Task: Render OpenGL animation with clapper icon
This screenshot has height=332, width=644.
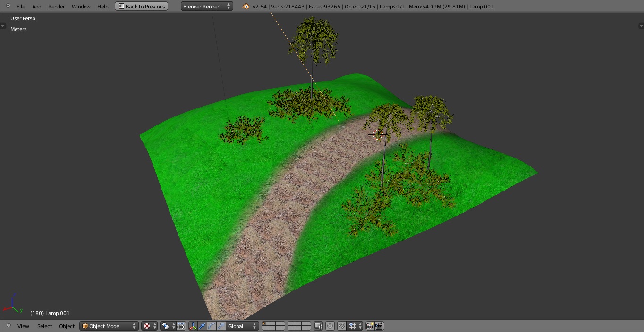Action: 379,326
